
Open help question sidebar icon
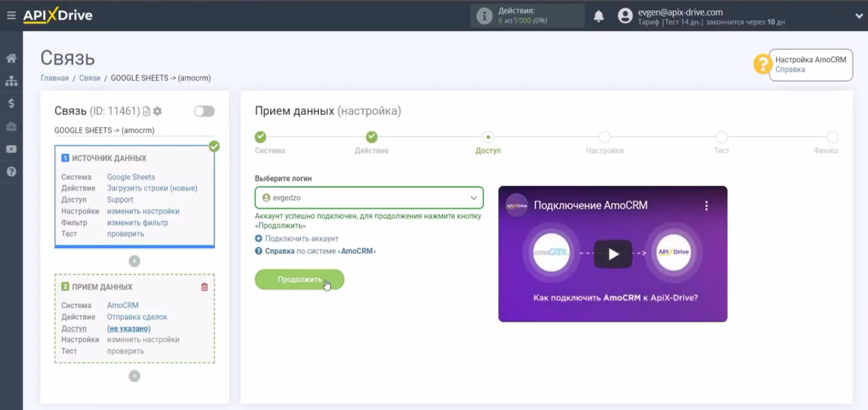click(x=11, y=172)
